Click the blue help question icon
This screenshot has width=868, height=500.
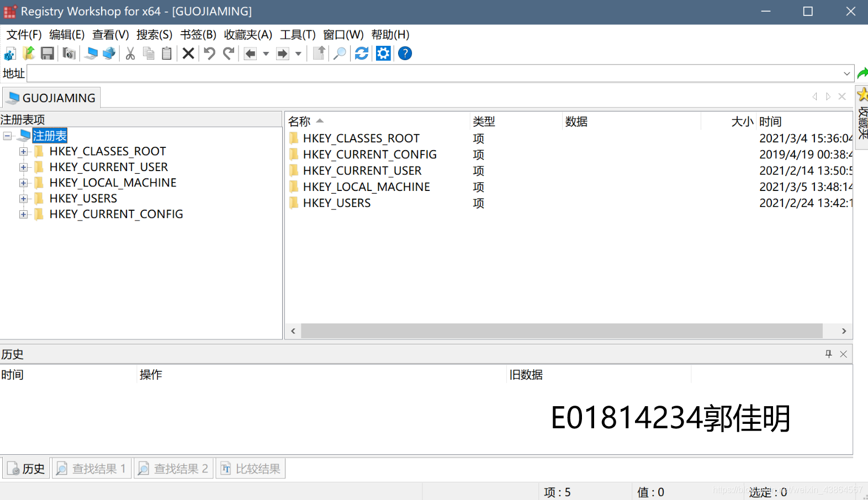pos(405,54)
